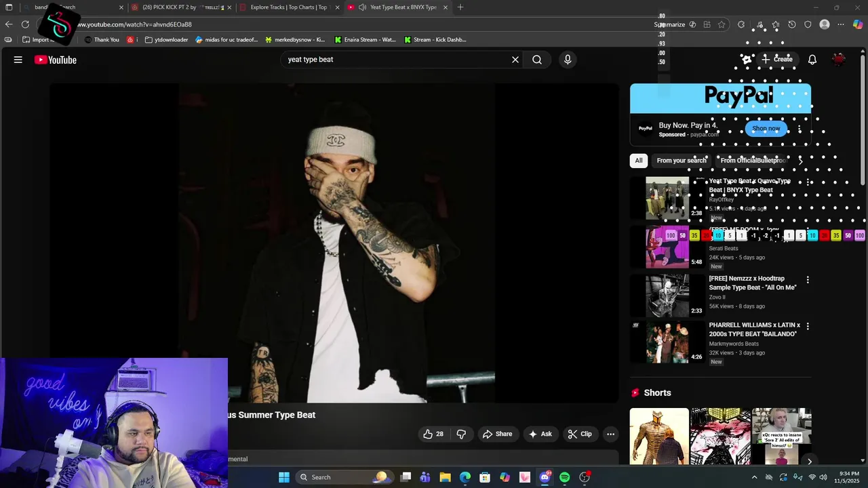The image size is (868, 488).
Task: Open Enaira Stream bookmark
Action: (365, 40)
